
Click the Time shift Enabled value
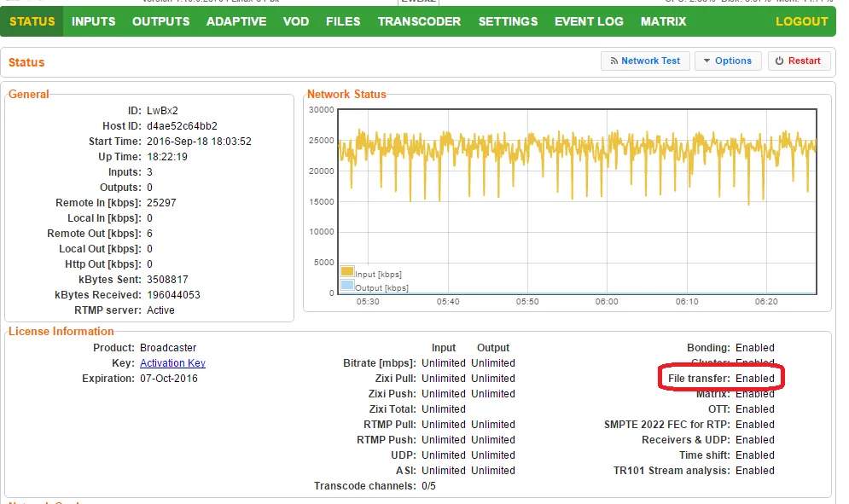point(755,455)
